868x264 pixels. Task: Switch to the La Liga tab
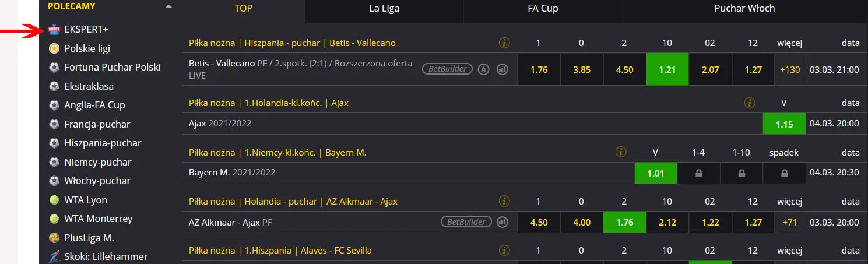point(384,9)
